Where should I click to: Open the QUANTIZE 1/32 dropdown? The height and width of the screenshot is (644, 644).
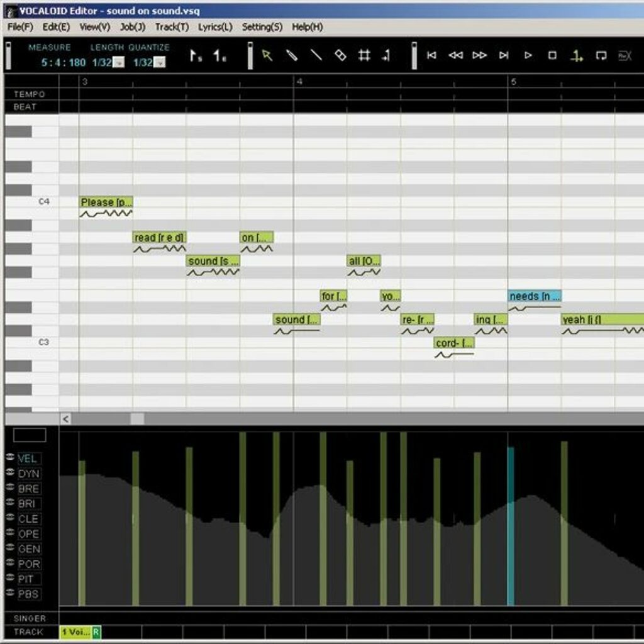click(x=160, y=62)
